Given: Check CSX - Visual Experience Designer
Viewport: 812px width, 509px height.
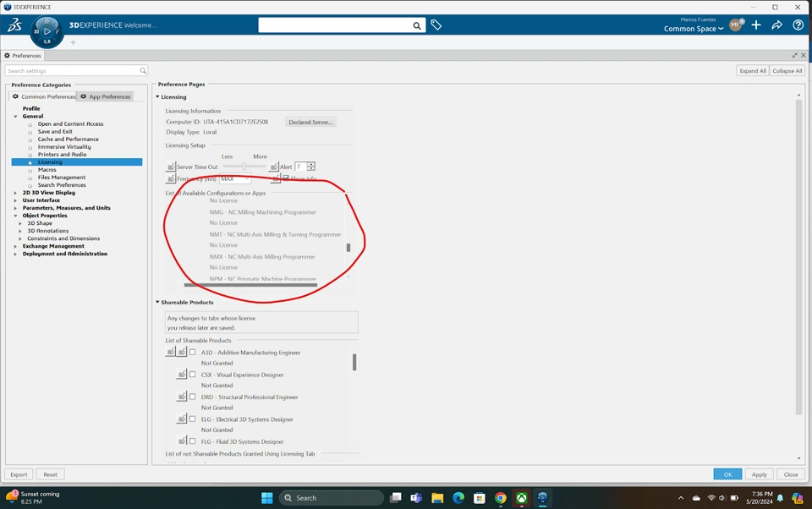Looking at the screenshot, I should [192, 375].
